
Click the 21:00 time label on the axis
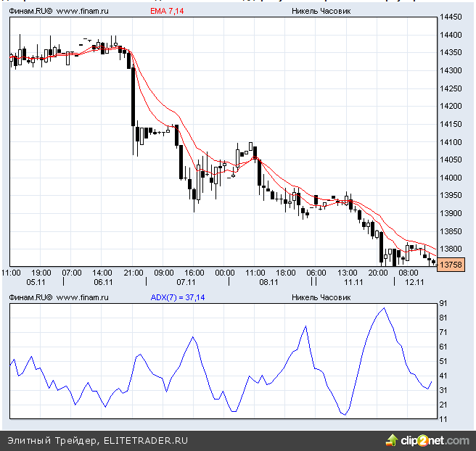tap(134, 273)
